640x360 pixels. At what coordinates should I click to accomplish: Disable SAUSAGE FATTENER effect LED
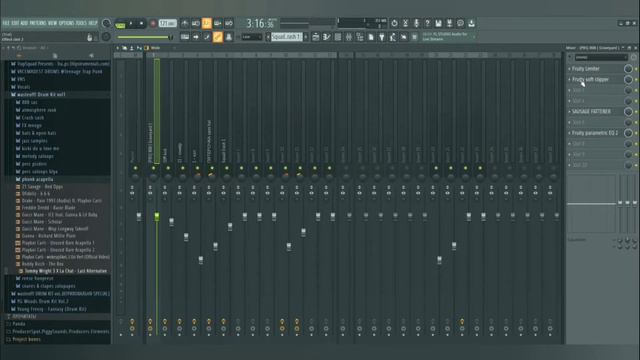coord(636,111)
